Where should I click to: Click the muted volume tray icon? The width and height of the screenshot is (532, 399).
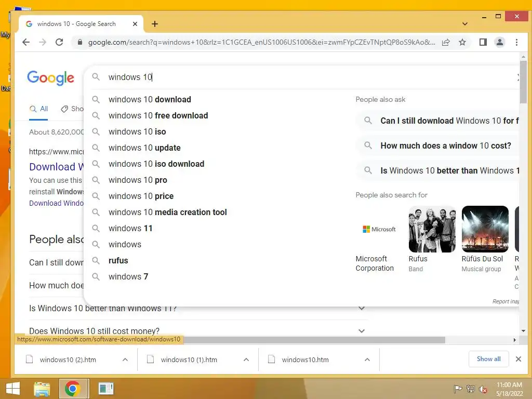[483, 389]
